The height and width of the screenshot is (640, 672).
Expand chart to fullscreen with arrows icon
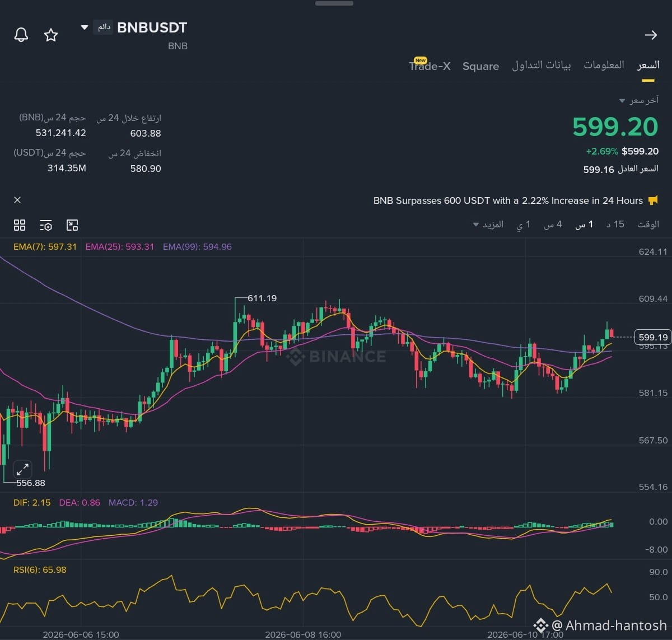click(22, 469)
